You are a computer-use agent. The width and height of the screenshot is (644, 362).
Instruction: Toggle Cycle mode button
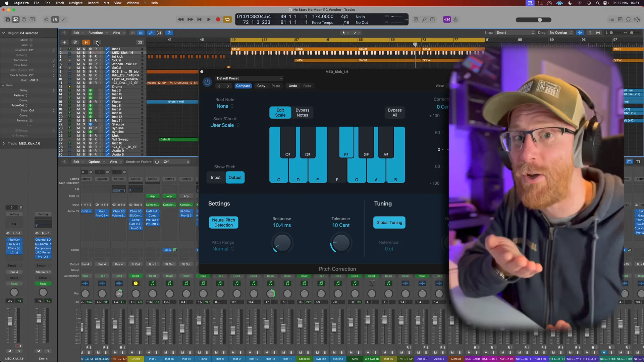[227, 19]
